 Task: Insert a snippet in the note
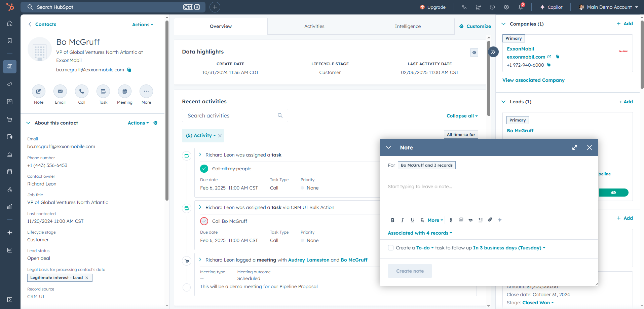481,220
